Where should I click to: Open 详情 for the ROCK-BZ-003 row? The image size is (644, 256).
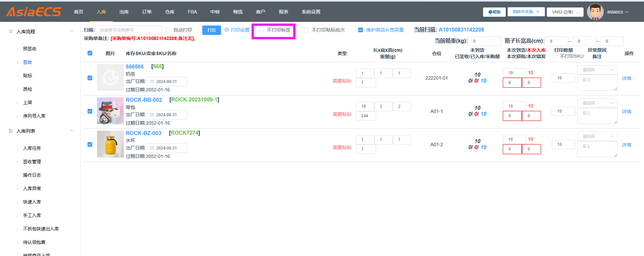coord(627,145)
